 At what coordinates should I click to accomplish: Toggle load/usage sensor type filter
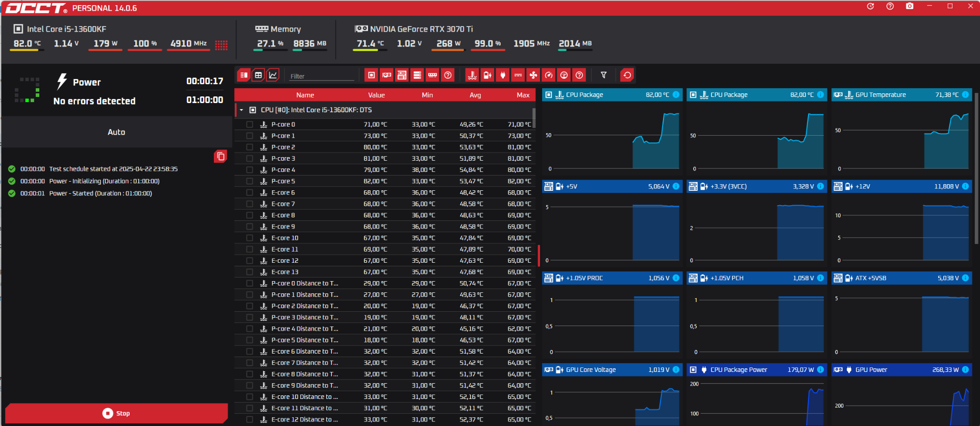tap(564, 76)
